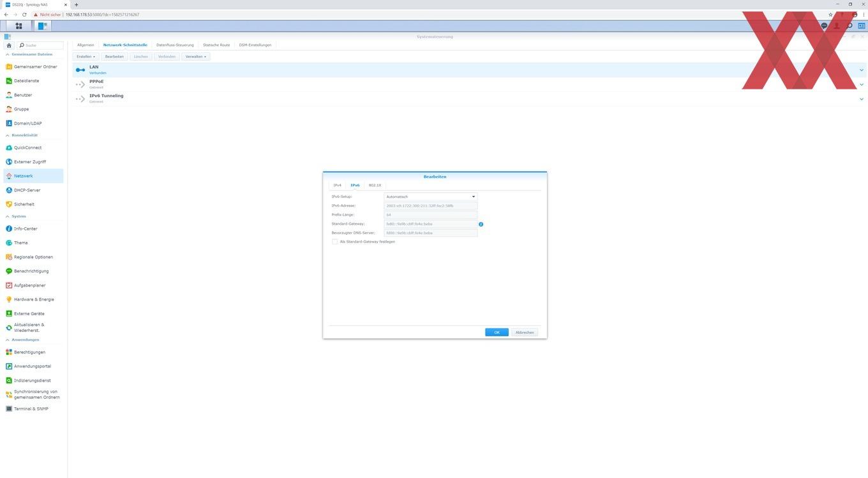
Task: Open the DSM widgets panel icon
Action: point(861,26)
